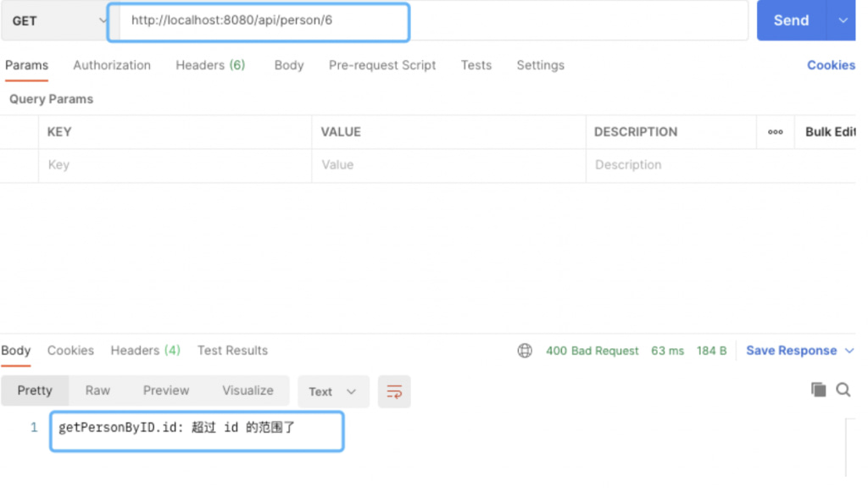Switch to the Raw response view

(97, 390)
